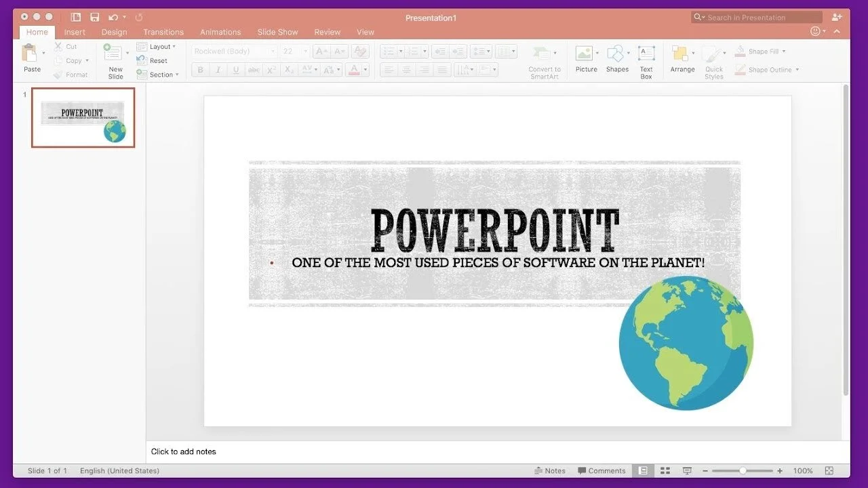Viewport: 868px width, 488px height.
Task: Click the Reset slide button
Action: pos(152,61)
